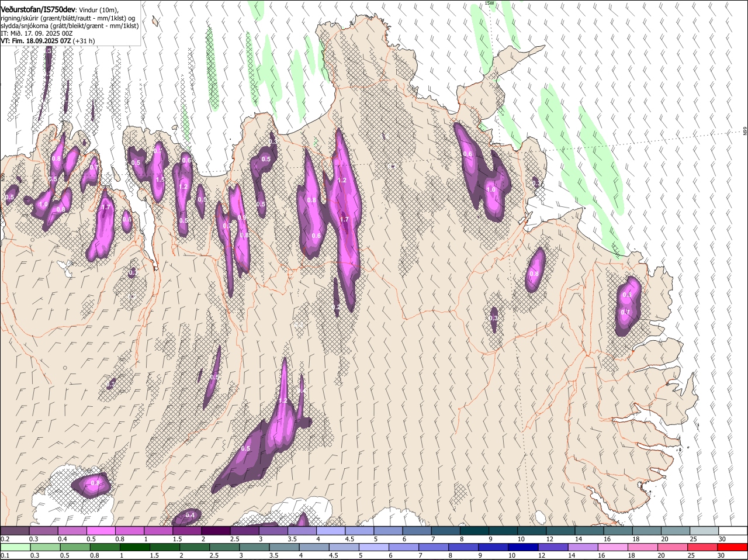748x560 pixels.
Task: Click the Veðurstofan/IS750dev map title
Action: pos(38,9)
